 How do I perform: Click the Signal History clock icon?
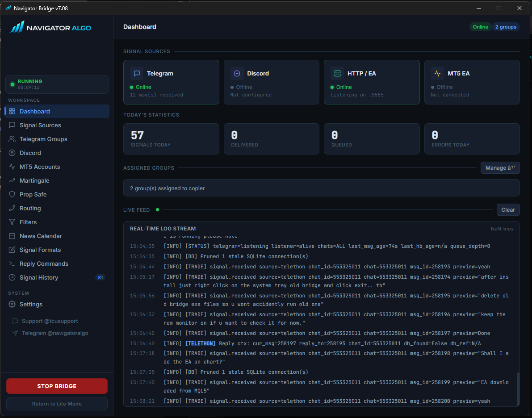[x=12, y=277]
